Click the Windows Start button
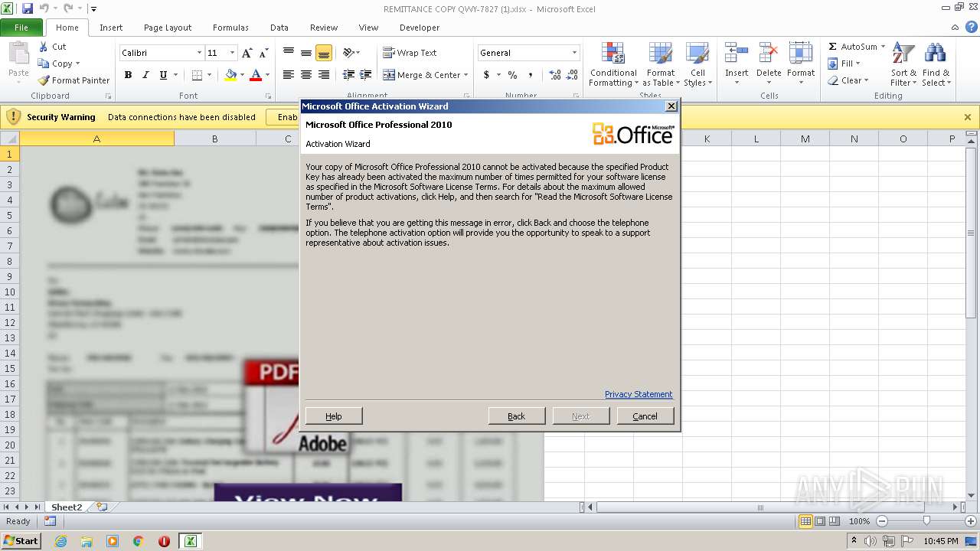The height and width of the screenshot is (551, 980). pyautogui.click(x=21, y=541)
